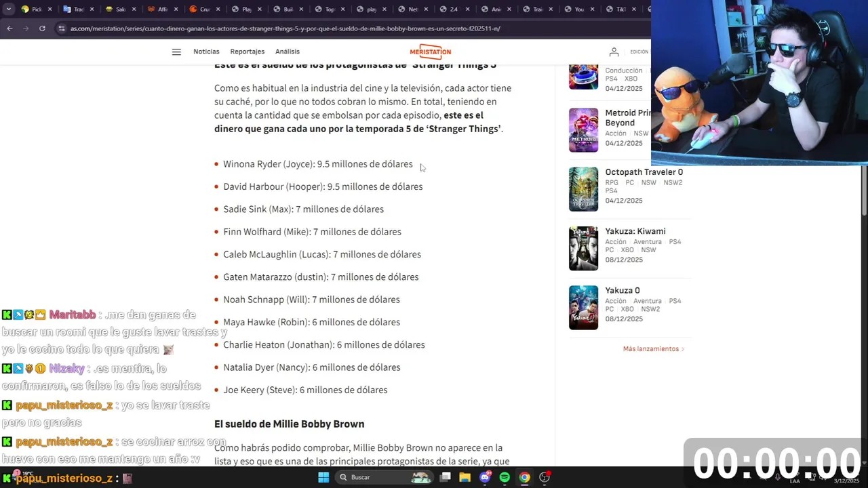Click 'Charlie Heaton (Jonathan)' salary line
The image size is (868, 488).
click(x=324, y=345)
